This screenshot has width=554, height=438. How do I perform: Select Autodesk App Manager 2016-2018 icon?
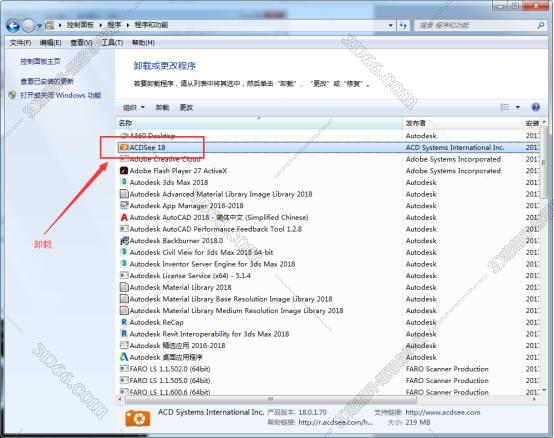pyautogui.click(x=124, y=206)
